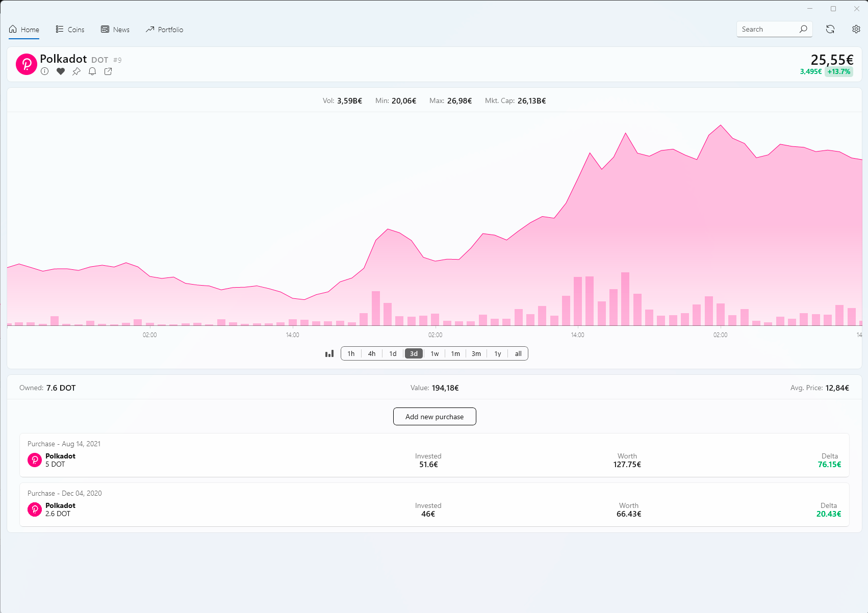Open Polkadot in external link icon
The width and height of the screenshot is (868, 613).
tap(108, 71)
